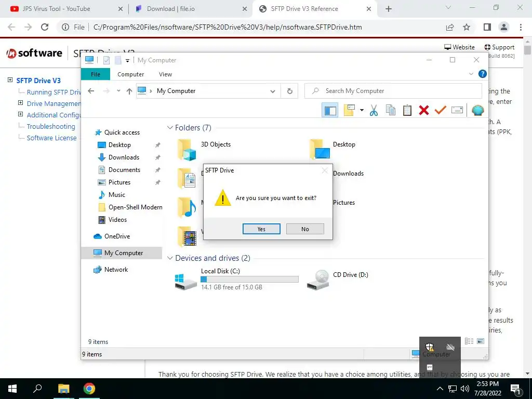Select the Desktop folder in Folders group
Screen dimensions: 532x399
point(332,149)
